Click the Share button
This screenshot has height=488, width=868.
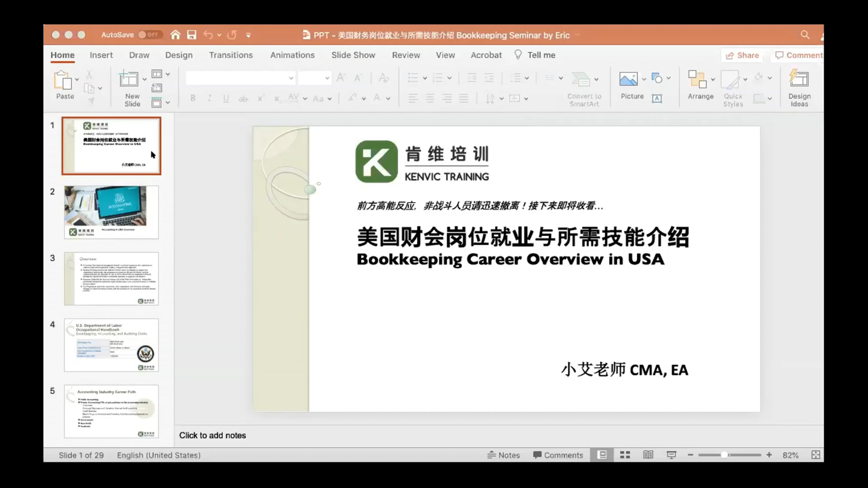pos(742,55)
